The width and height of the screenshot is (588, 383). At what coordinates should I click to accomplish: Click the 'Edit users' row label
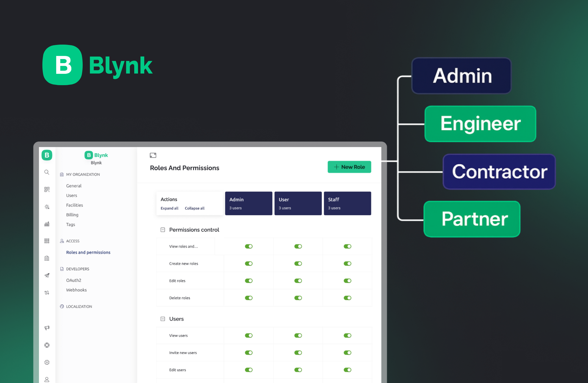click(178, 370)
